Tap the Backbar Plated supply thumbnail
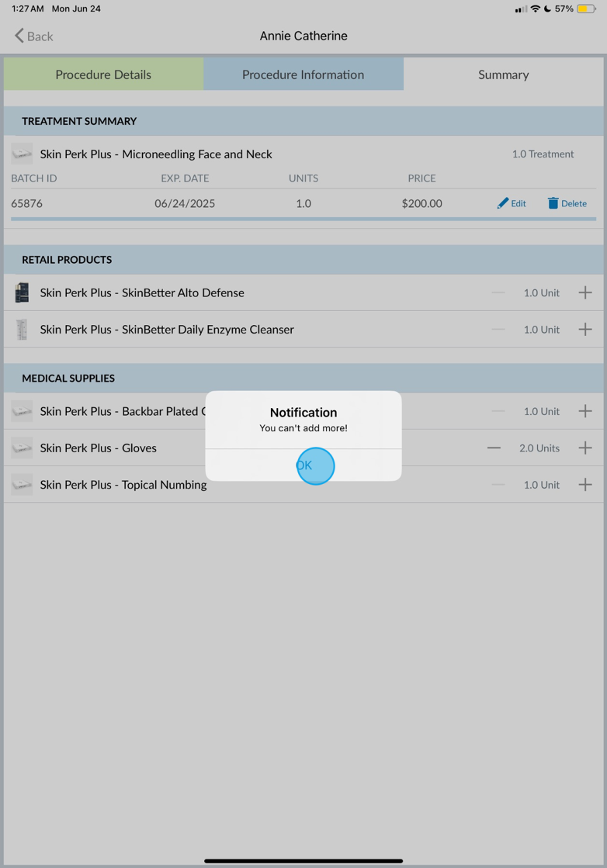Screen dimensions: 607x868 23,411
